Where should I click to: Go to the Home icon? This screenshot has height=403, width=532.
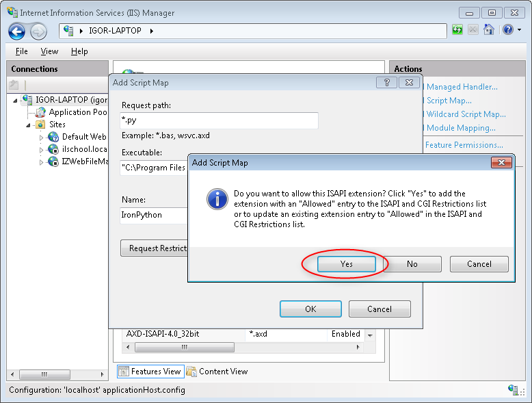[x=488, y=30]
